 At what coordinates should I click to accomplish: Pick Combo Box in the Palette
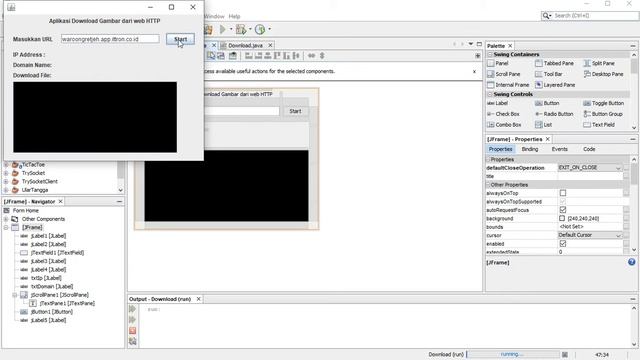[504, 124]
